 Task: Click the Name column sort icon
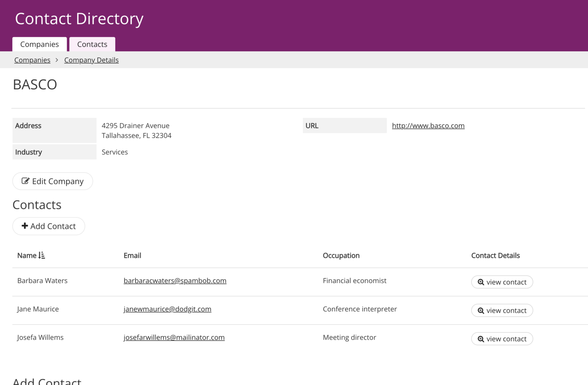pyautogui.click(x=42, y=256)
